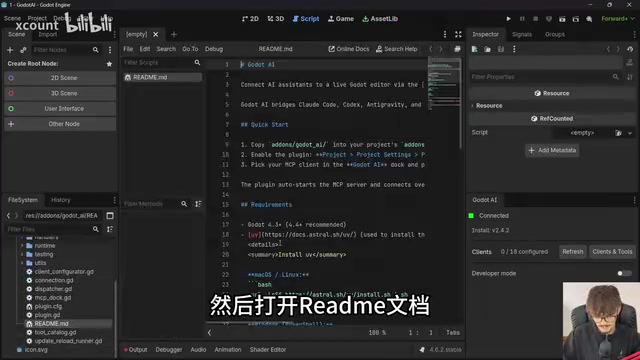Switch to the Import dock tab
Screen dimensions: 640x360
click(x=48, y=34)
